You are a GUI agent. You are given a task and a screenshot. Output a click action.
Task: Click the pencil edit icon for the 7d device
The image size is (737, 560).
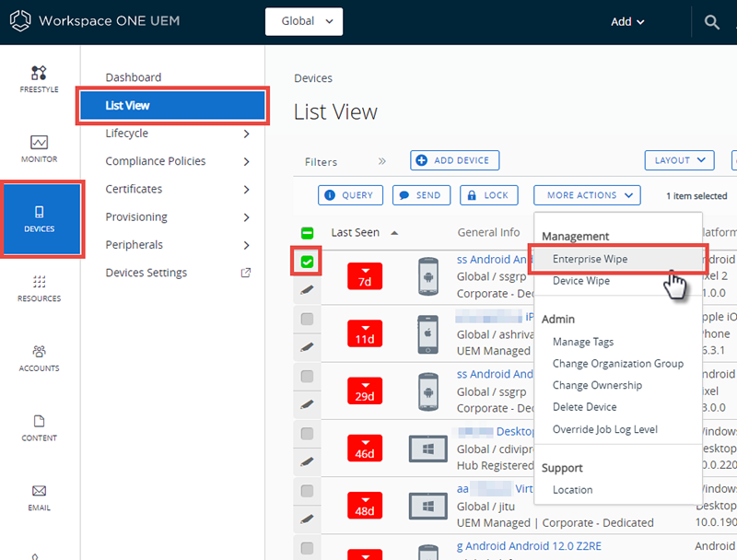coord(307,290)
